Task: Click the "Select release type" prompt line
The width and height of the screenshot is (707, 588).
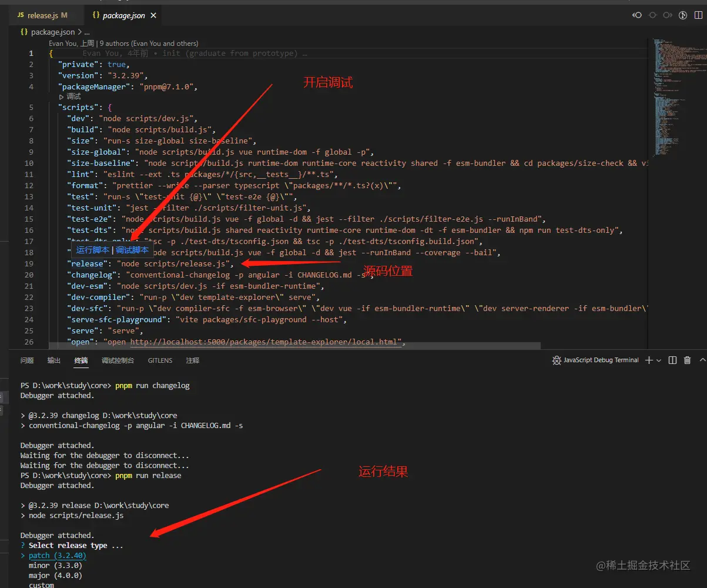Action: tap(72, 546)
